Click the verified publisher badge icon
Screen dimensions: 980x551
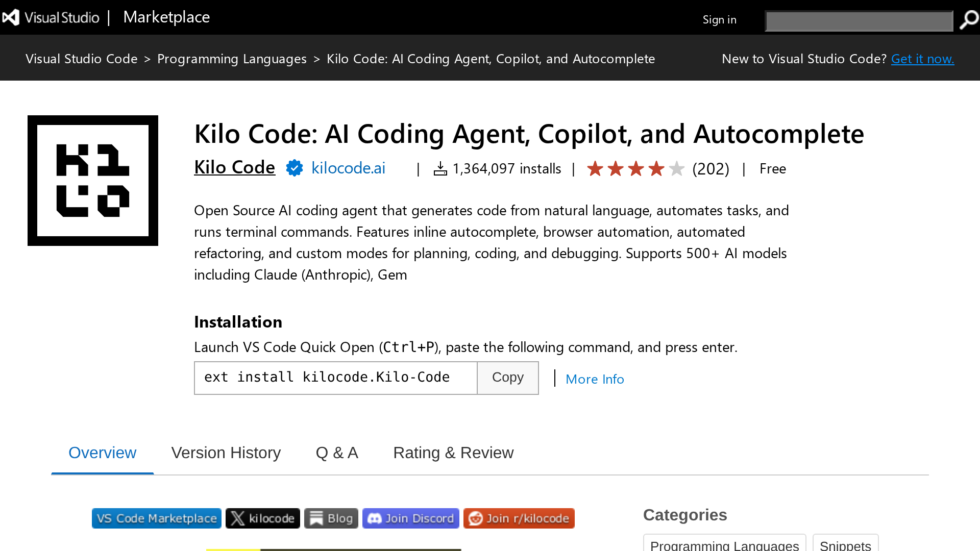click(295, 168)
